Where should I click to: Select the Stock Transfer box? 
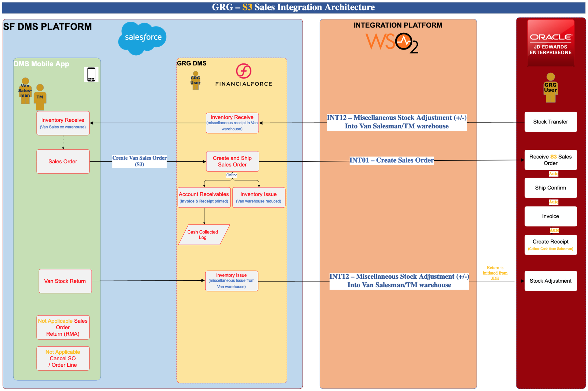(x=550, y=122)
